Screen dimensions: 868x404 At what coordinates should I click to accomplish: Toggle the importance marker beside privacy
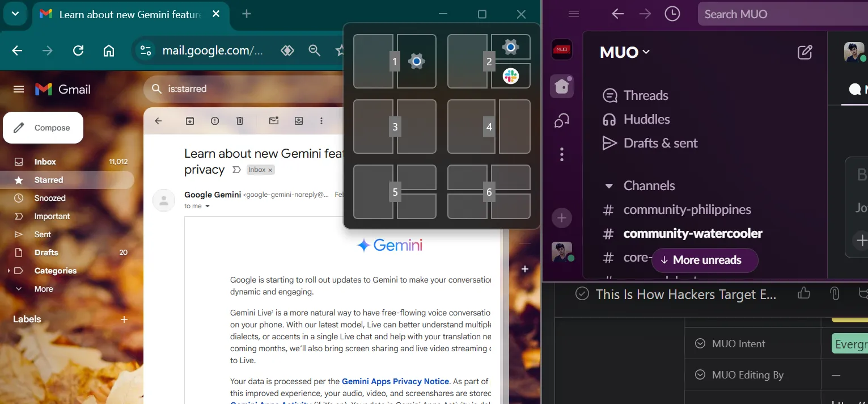[236, 170]
